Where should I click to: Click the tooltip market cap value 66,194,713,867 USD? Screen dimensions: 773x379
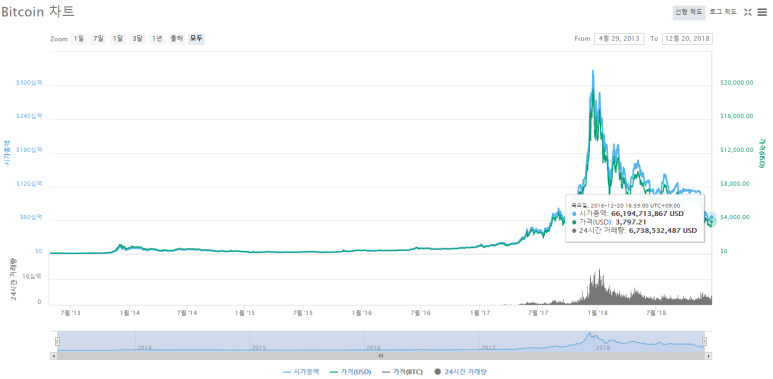click(x=647, y=214)
